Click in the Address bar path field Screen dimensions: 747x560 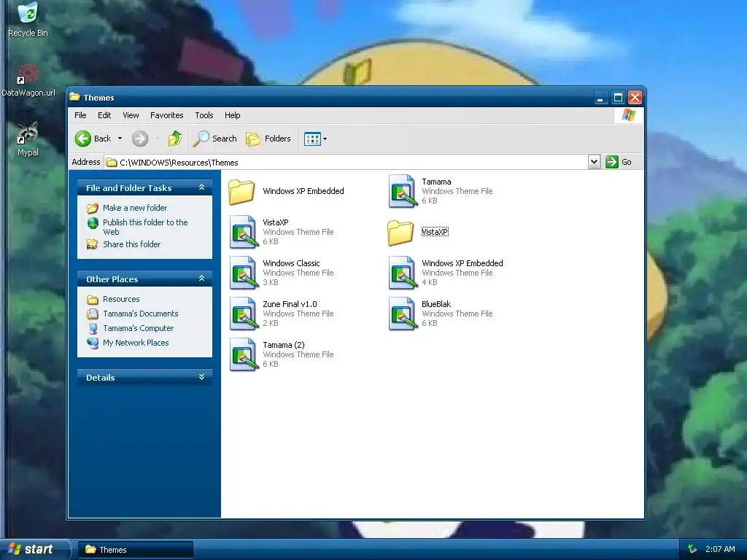click(347, 163)
